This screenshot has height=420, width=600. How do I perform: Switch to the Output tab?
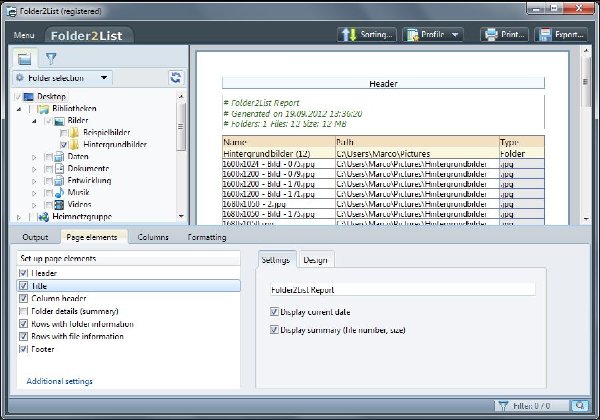pos(35,237)
